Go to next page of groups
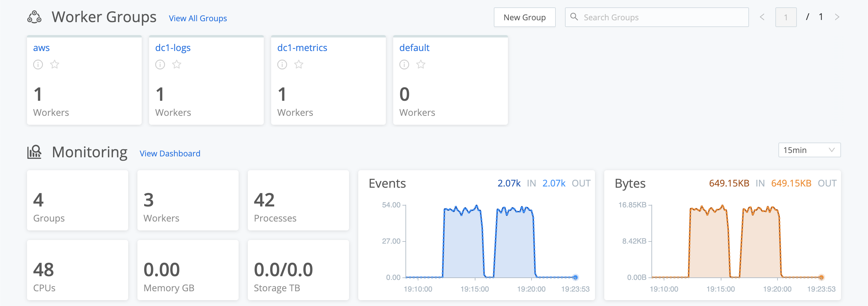868x306 pixels. [837, 17]
